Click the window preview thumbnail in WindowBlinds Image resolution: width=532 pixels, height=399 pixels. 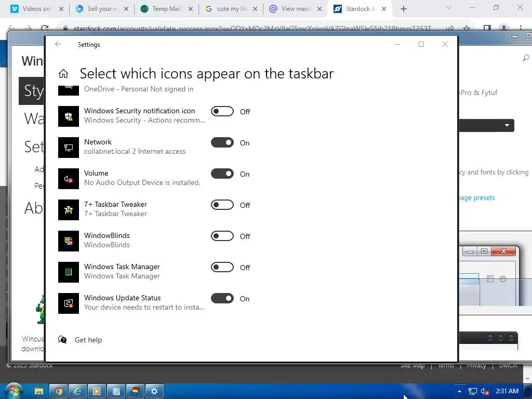(x=489, y=275)
